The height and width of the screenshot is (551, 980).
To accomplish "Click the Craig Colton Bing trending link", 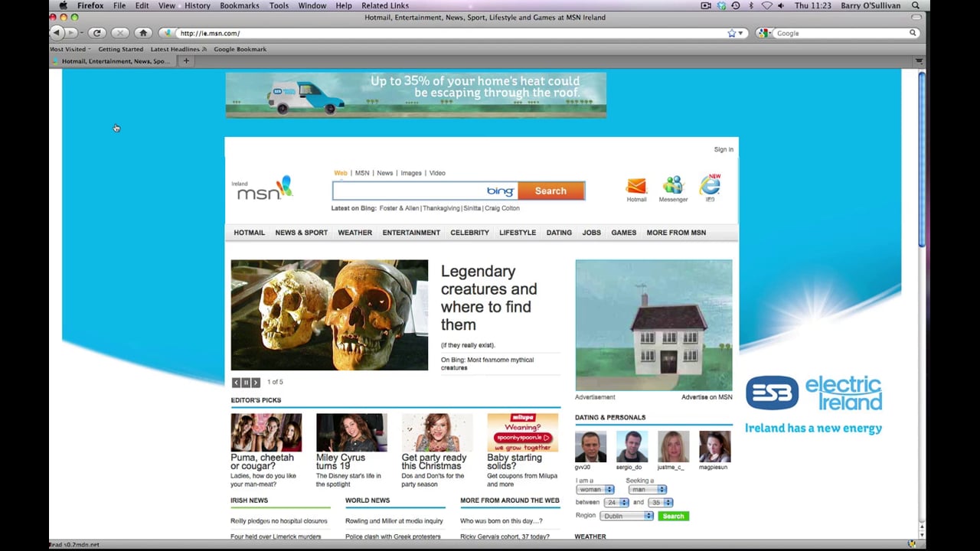I will point(502,208).
